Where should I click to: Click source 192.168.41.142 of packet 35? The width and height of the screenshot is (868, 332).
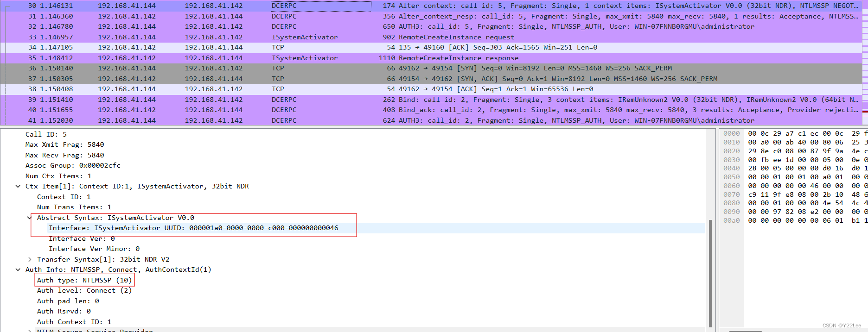(127, 58)
